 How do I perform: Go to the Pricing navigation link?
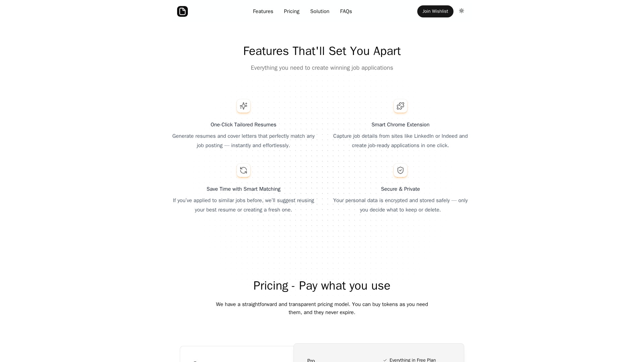291,11
